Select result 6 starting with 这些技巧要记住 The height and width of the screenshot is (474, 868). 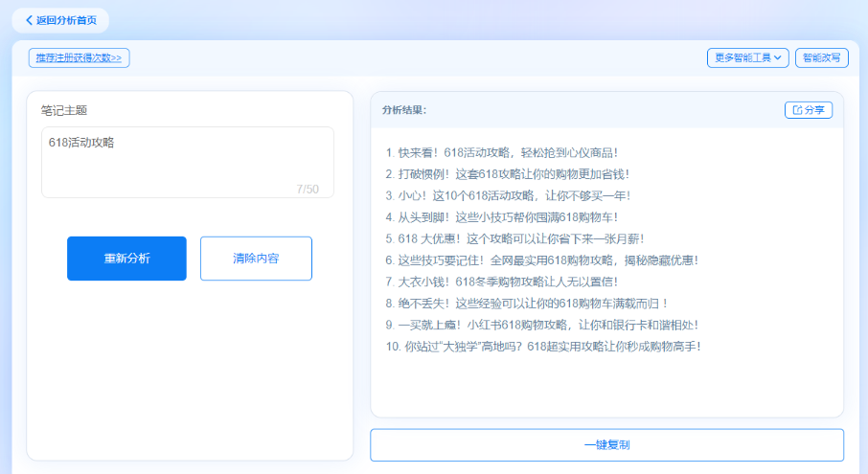pos(542,260)
